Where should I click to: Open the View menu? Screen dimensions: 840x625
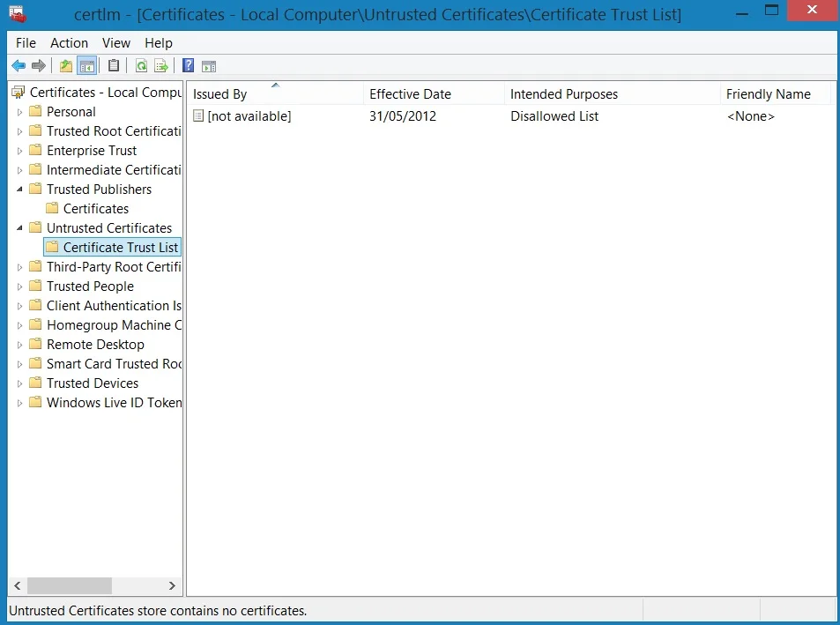[x=116, y=43]
